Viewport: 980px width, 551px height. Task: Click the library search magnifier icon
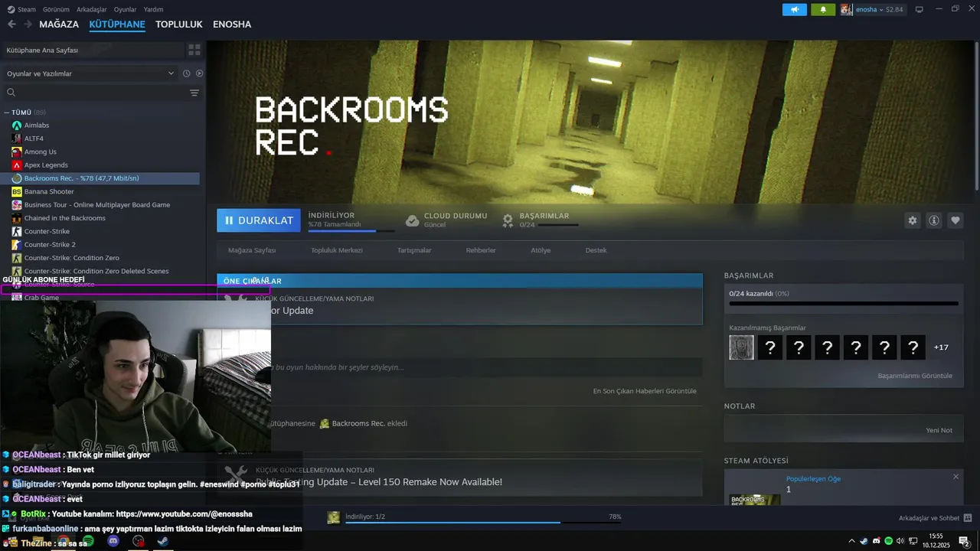click(x=11, y=93)
